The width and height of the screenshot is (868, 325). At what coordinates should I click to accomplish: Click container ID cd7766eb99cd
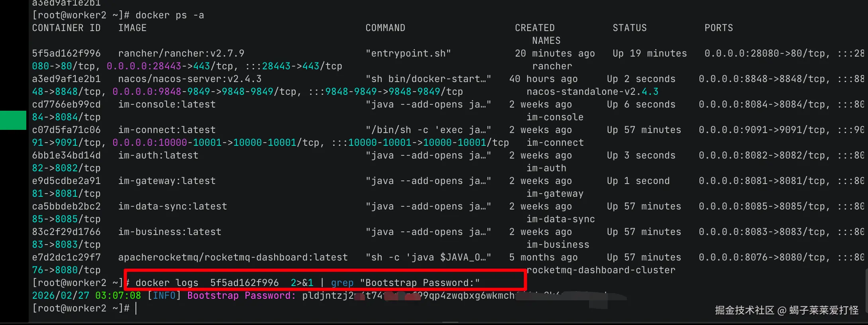[66, 104]
